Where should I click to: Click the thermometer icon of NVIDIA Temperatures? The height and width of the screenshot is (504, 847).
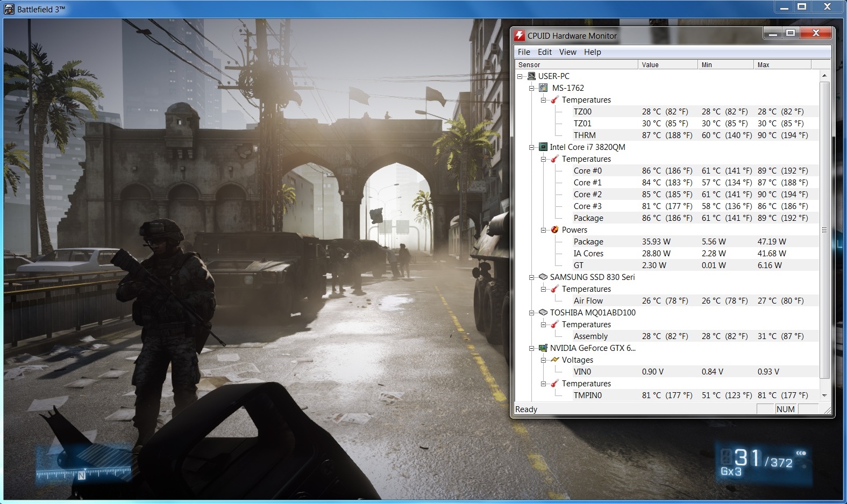click(x=555, y=384)
